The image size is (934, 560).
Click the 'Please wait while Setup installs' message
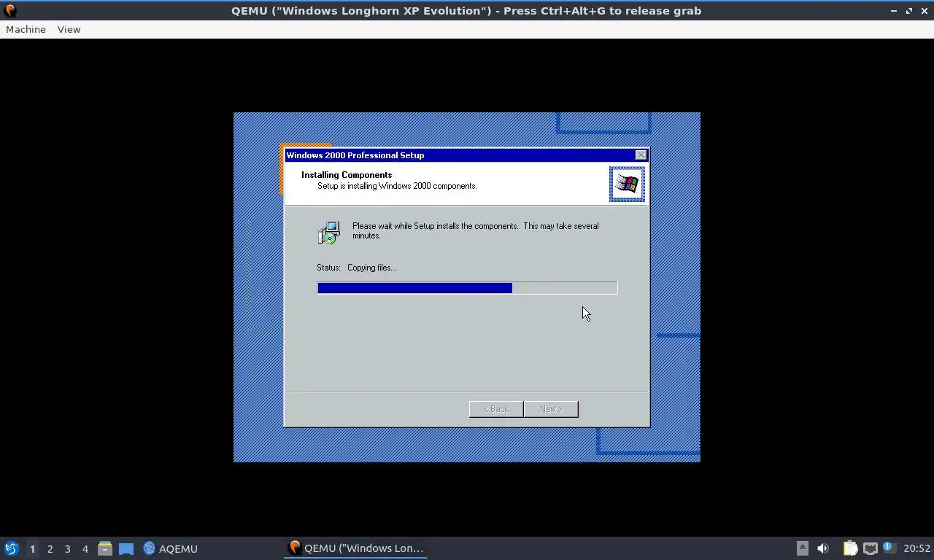pyautogui.click(x=475, y=230)
